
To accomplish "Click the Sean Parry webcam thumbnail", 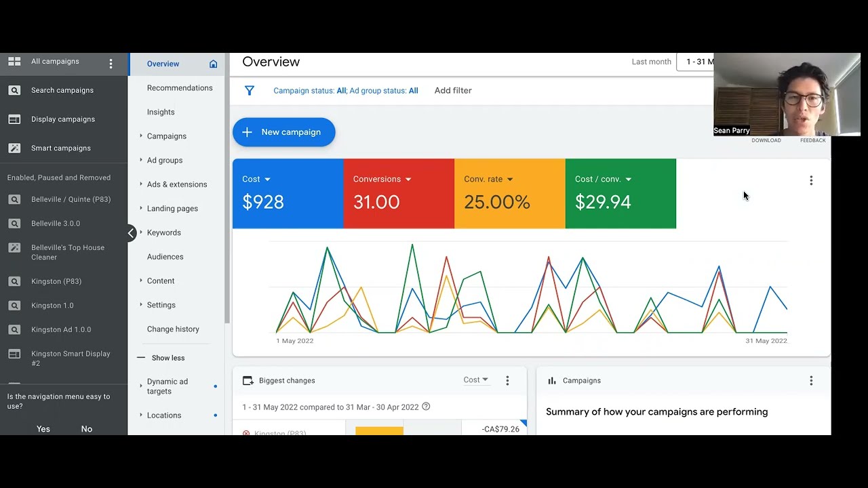I will point(787,95).
